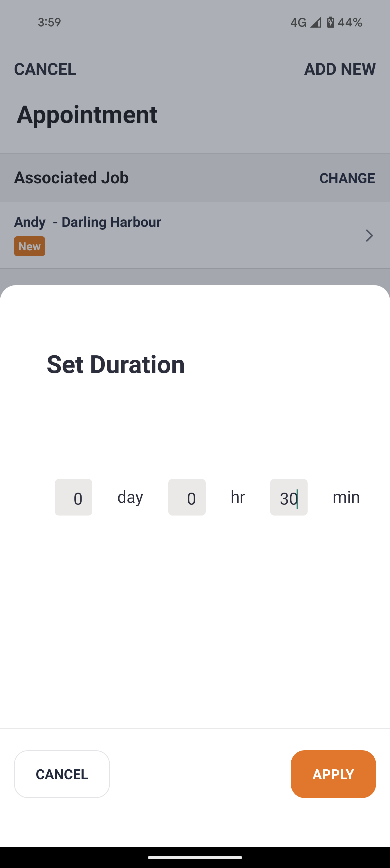Tap the top CANCEL link
Screen dimensions: 390x868
(x=45, y=69)
